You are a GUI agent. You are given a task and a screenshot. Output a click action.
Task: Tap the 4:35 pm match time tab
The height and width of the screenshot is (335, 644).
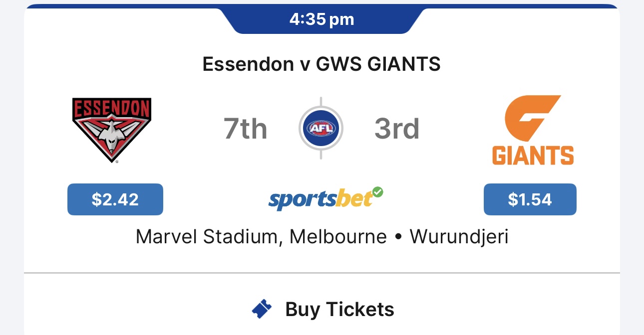[322, 19]
